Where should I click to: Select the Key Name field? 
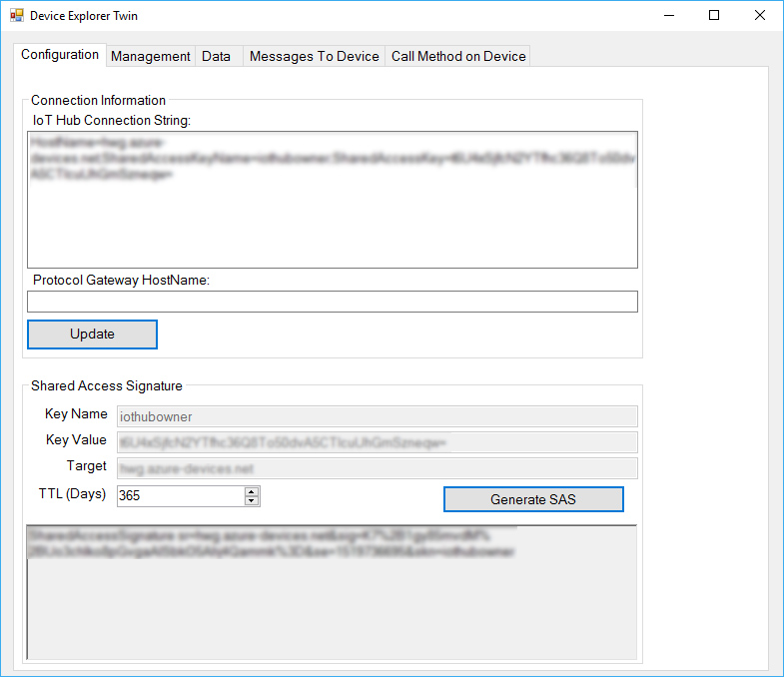pyautogui.click(x=377, y=416)
